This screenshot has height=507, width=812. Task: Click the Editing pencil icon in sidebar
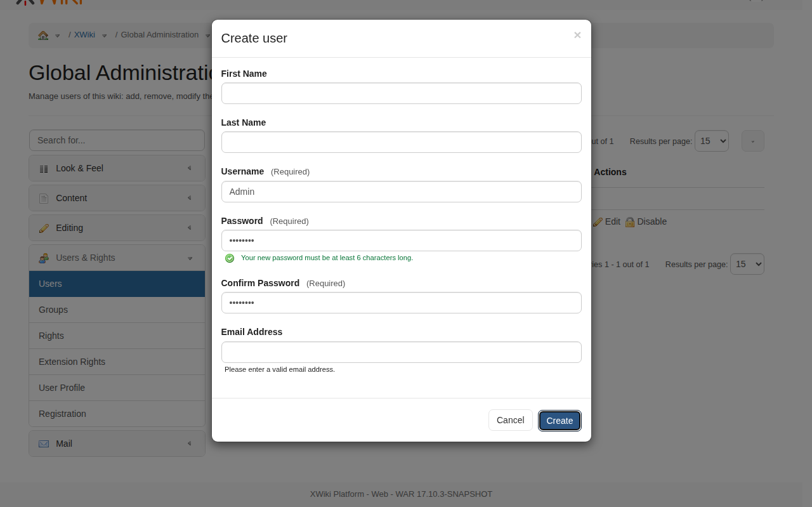[44, 228]
